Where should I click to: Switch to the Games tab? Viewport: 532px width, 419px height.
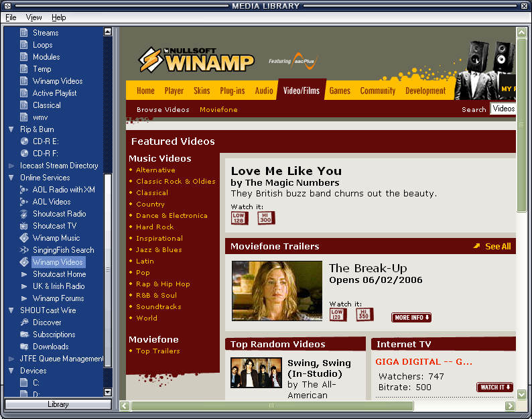pos(340,91)
